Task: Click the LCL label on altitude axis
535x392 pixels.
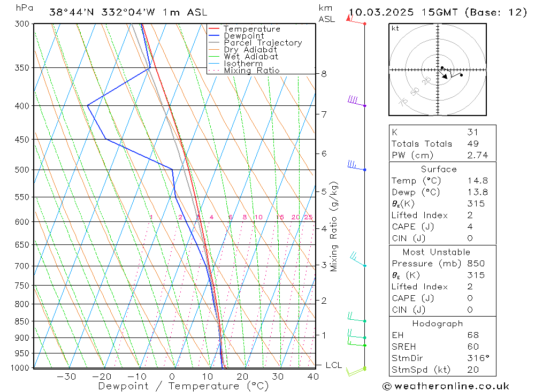Action: coord(333,365)
